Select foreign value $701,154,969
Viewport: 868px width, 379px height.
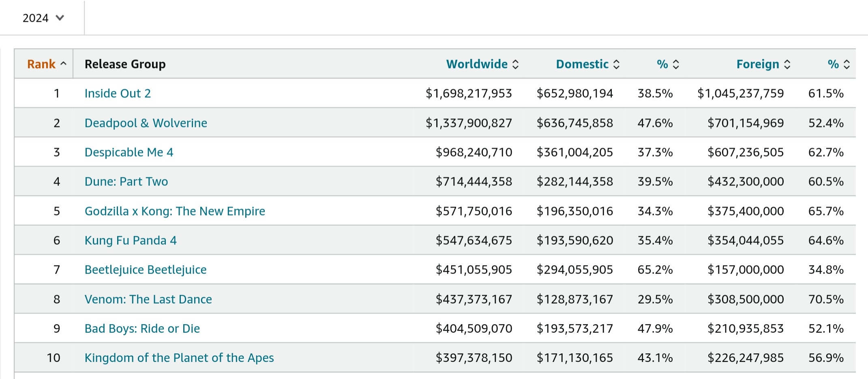coord(746,123)
